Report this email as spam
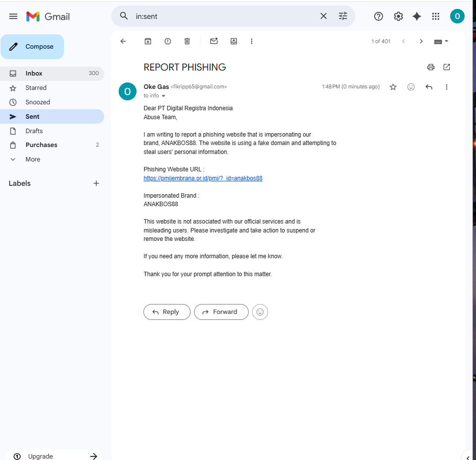 click(168, 41)
